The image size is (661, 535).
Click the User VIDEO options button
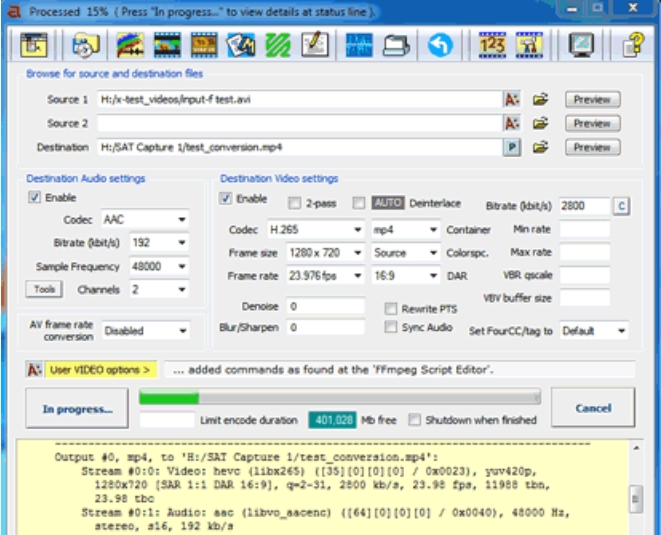(x=100, y=370)
